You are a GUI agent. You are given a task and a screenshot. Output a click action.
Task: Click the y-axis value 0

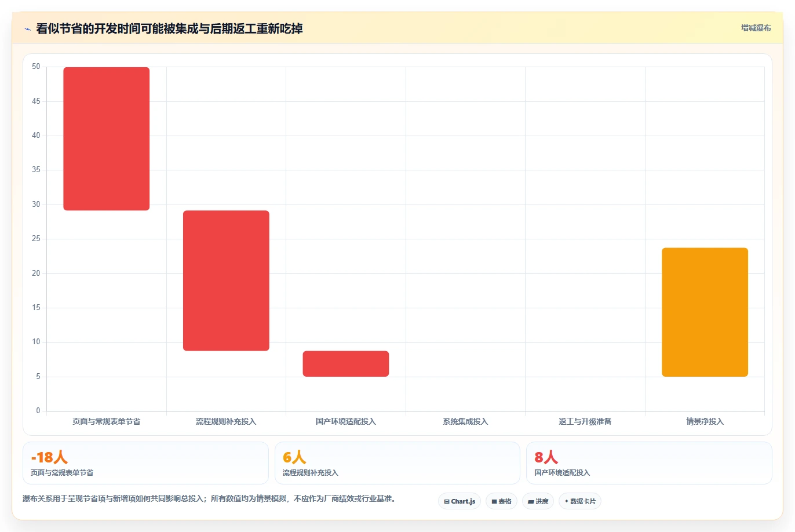click(38, 411)
